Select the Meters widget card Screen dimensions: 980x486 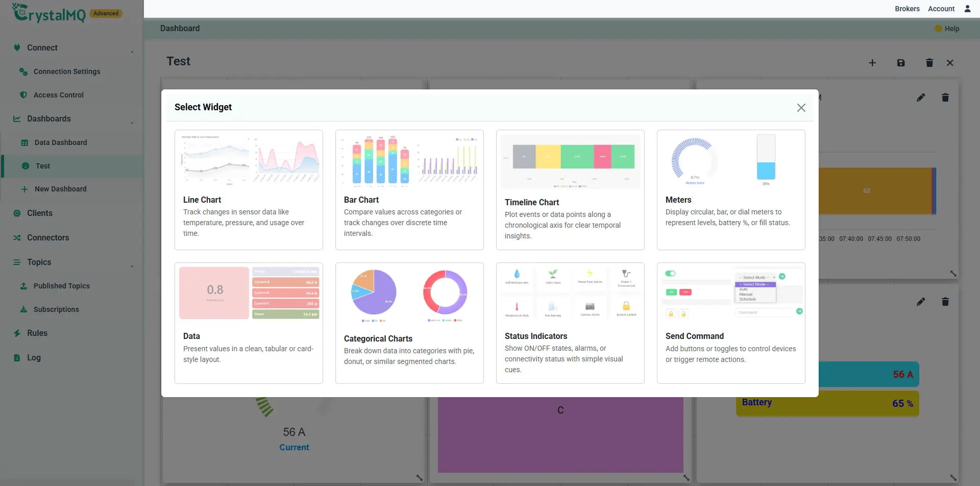(x=731, y=190)
